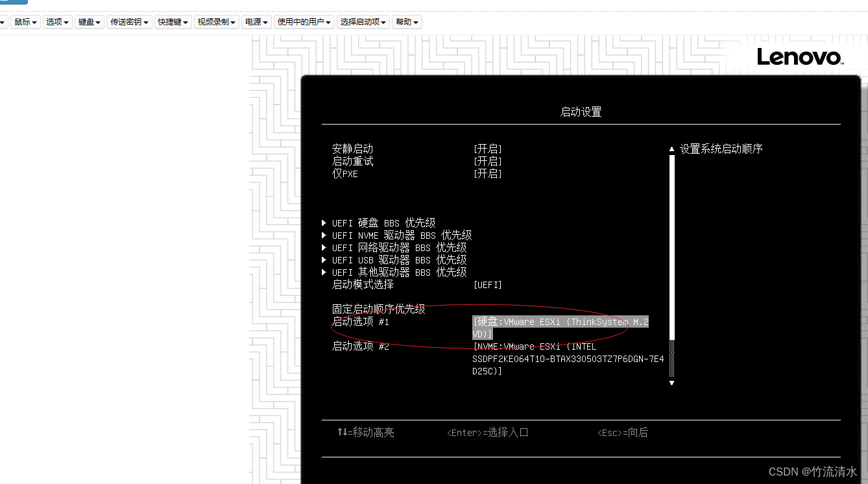Click the 固定启动顺序优先级 heading
The image size is (868, 484).
pos(379,309)
